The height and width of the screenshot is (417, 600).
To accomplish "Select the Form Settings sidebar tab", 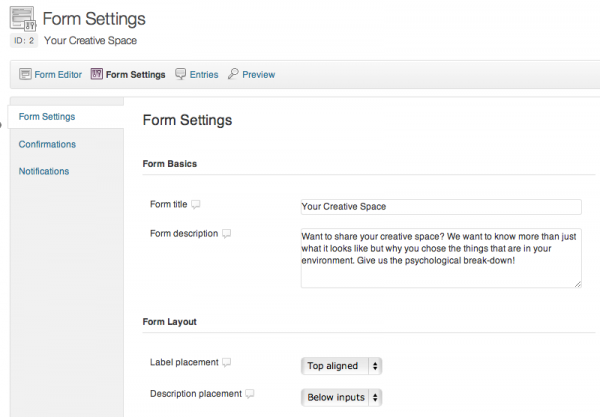I will [47, 117].
